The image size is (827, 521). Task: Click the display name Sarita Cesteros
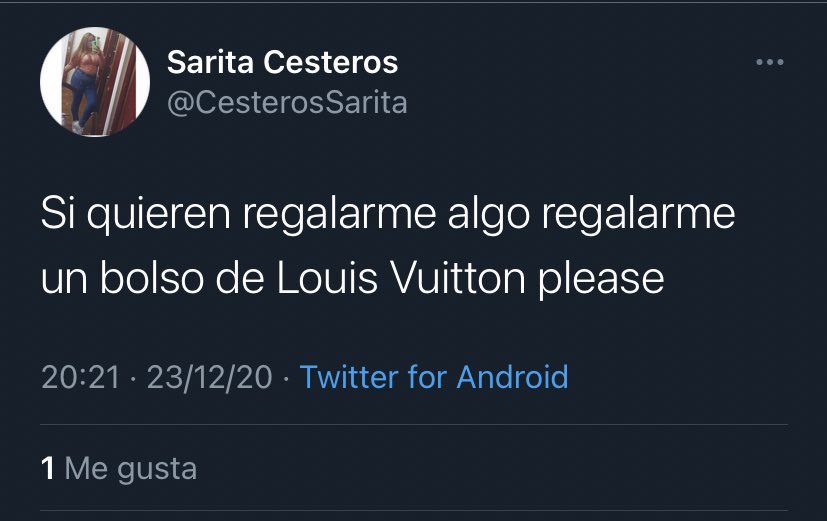282,62
